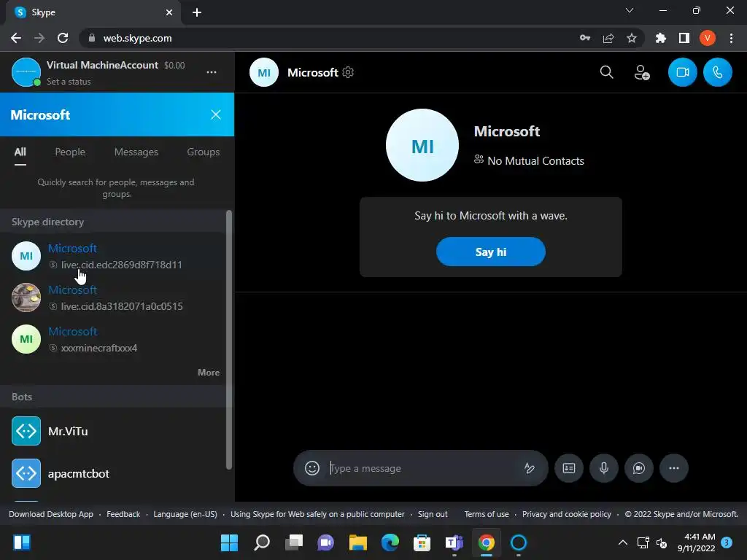Image resolution: width=747 pixels, height=560 pixels.
Task: Toggle the Chrome side panel
Action: pyautogui.click(x=684, y=38)
